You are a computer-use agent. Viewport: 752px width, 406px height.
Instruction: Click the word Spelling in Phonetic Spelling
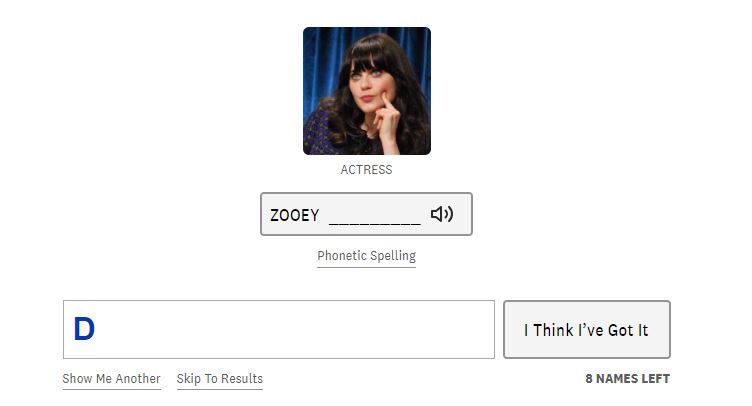click(x=393, y=255)
